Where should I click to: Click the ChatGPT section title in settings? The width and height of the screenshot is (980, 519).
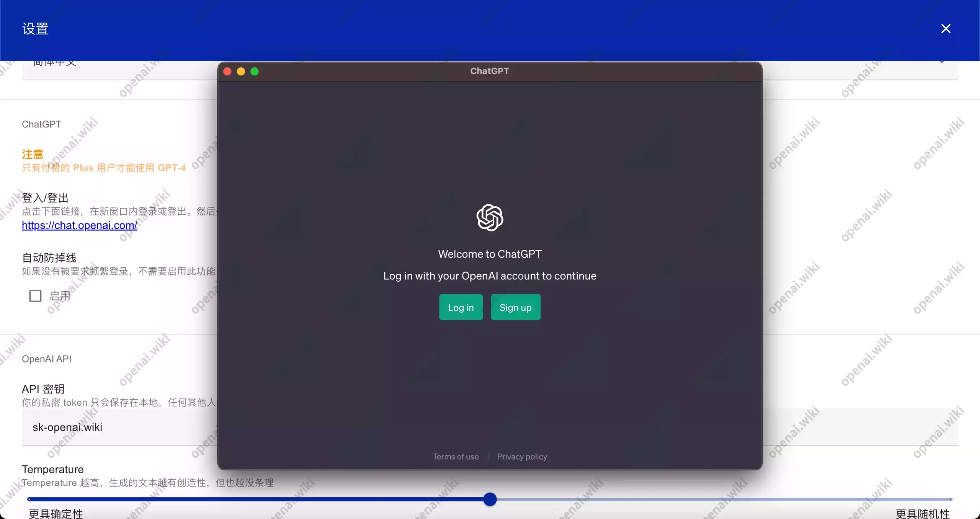coord(41,124)
